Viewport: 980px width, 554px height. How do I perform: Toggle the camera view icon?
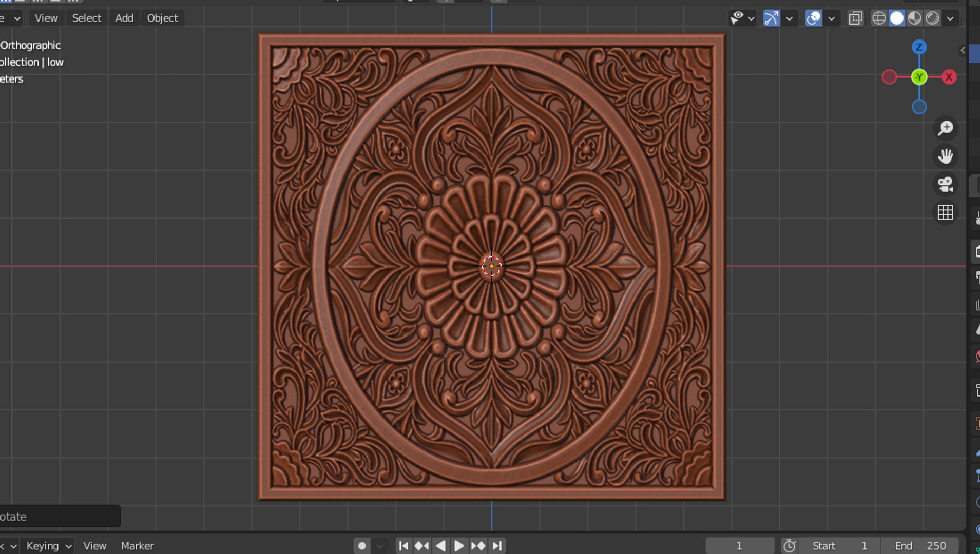[945, 184]
